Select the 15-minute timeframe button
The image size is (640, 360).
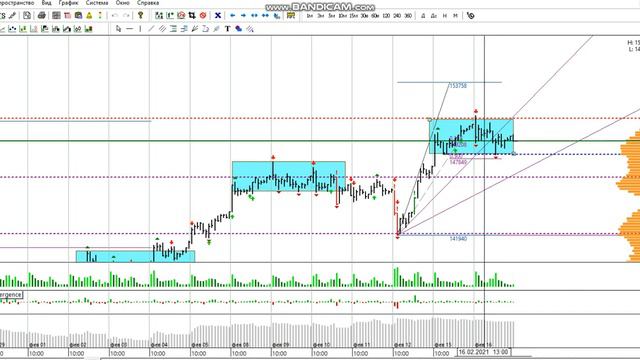(x=353, y=16)
